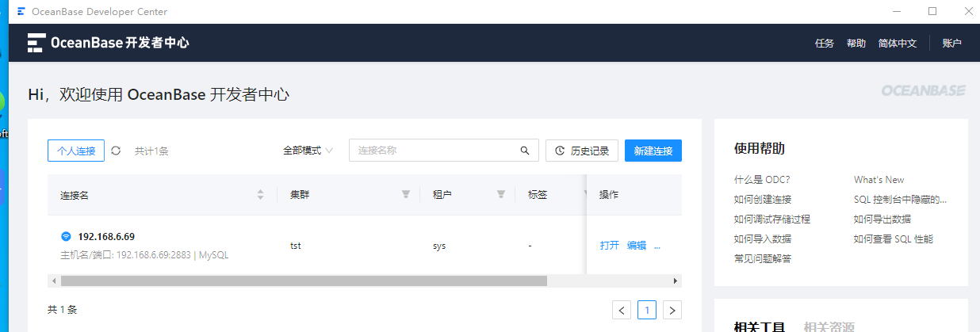980x332 pixels.
Task: Go to next page arrow
Action: (x=672, y=310)
